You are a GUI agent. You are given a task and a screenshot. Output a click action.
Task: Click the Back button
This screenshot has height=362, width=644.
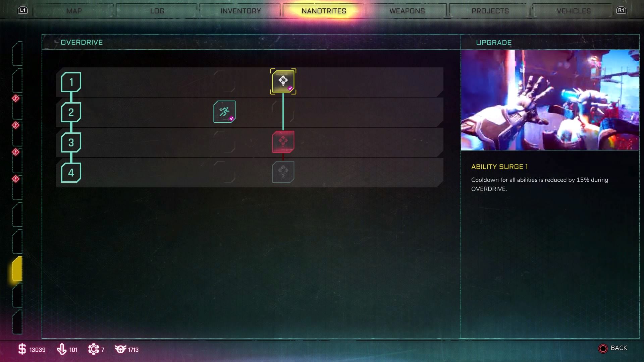coord(613,348)
